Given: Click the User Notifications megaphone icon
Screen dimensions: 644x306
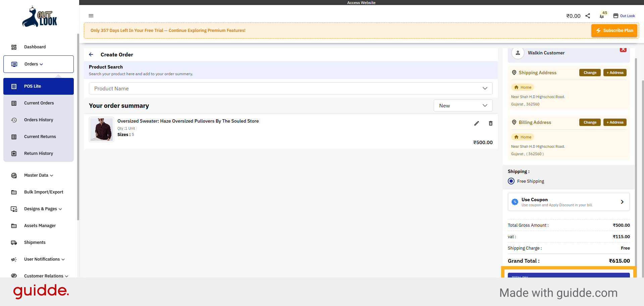Looking at the screenshot, I should coord(14,259).
